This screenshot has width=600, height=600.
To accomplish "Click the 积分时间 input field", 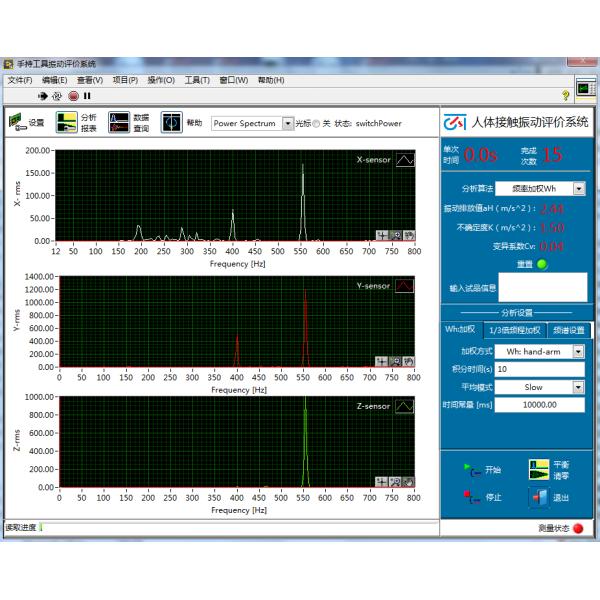I will pos(540,369).
